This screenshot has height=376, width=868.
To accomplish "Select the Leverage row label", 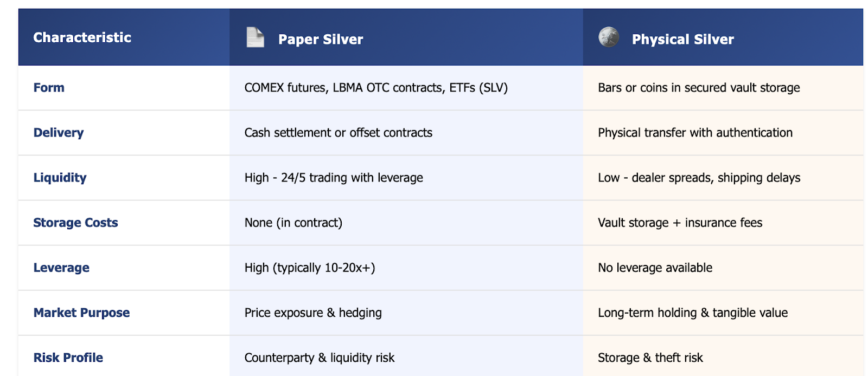I will tap(61, 268).
